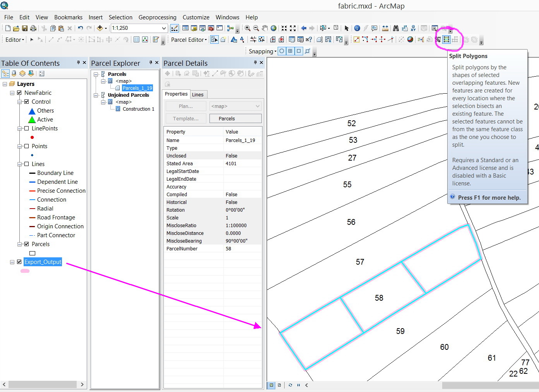The width and height of the screenshot is (539, 392).
Task: Open the Editor Toolbar icon
Action: pyautogui.click(x=175, y=28)
